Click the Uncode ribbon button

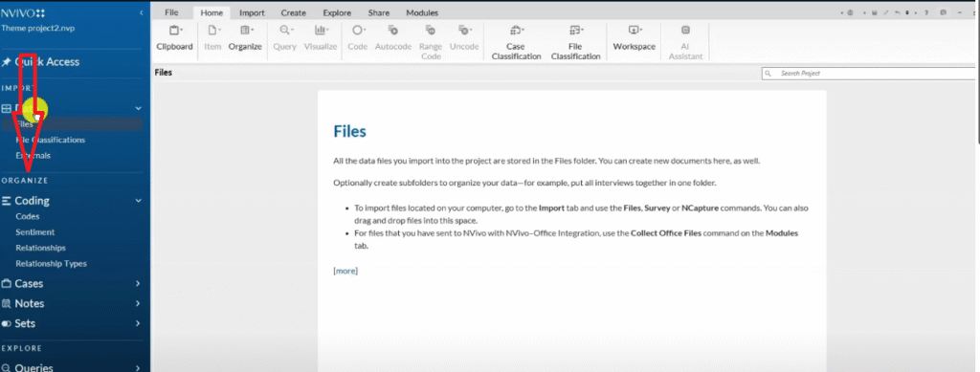[x=464, y=38]
